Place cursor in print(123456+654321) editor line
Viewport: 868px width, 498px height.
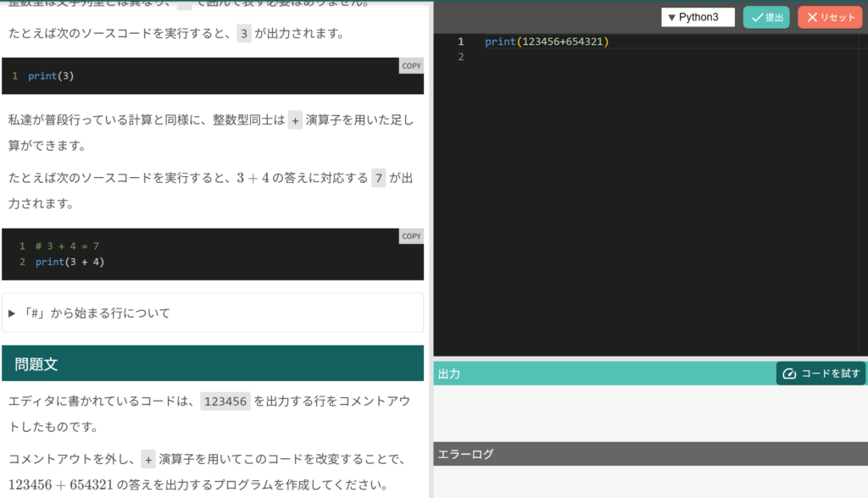click(547, 41)
